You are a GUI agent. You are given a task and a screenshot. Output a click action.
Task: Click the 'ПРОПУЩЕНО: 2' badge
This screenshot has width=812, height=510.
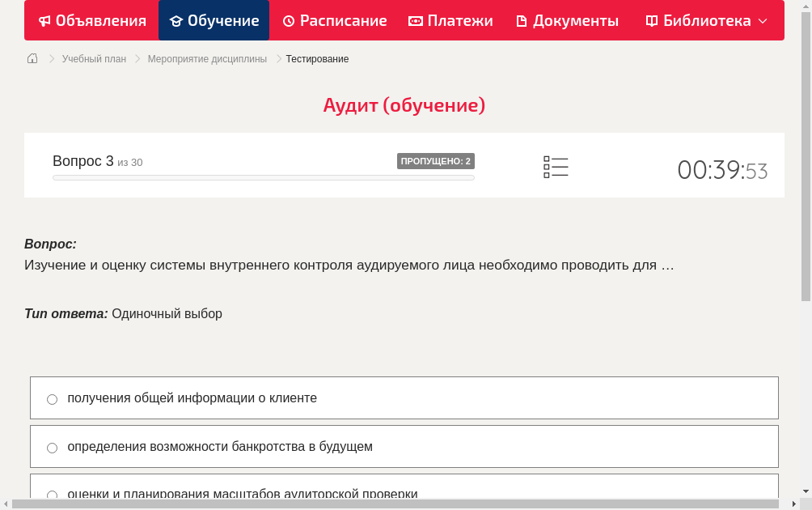pos(438,160)
